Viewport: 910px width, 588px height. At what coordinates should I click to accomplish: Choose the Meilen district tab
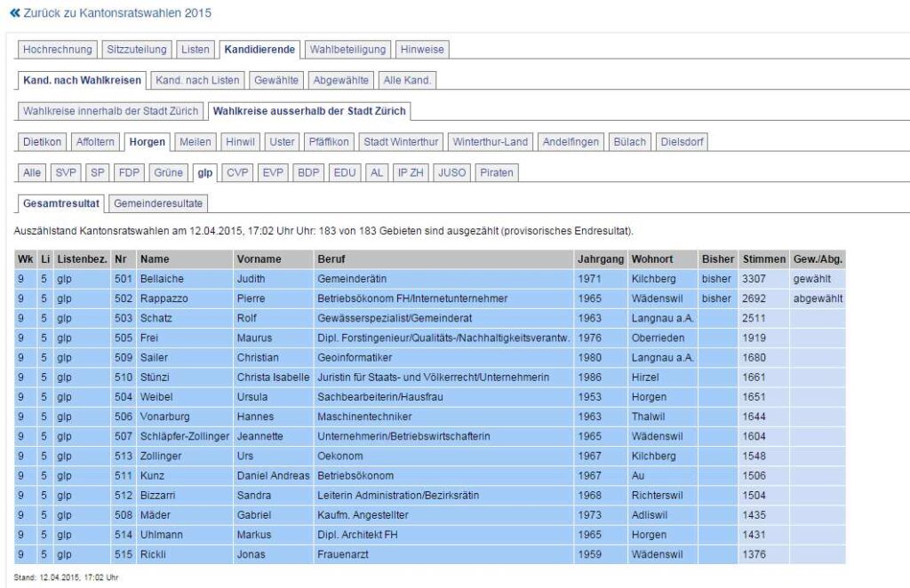click(x=195, y=142)
